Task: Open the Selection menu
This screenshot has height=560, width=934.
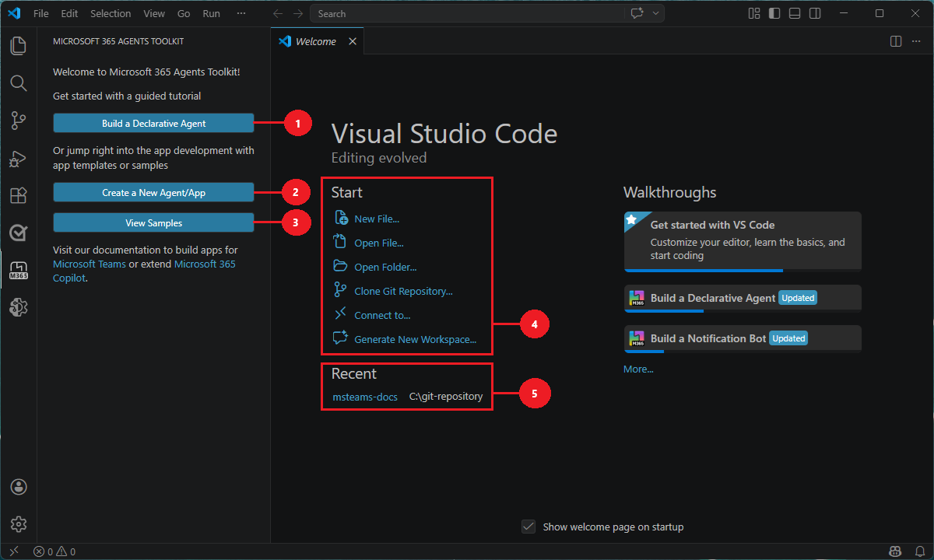Action: point(111,13)
